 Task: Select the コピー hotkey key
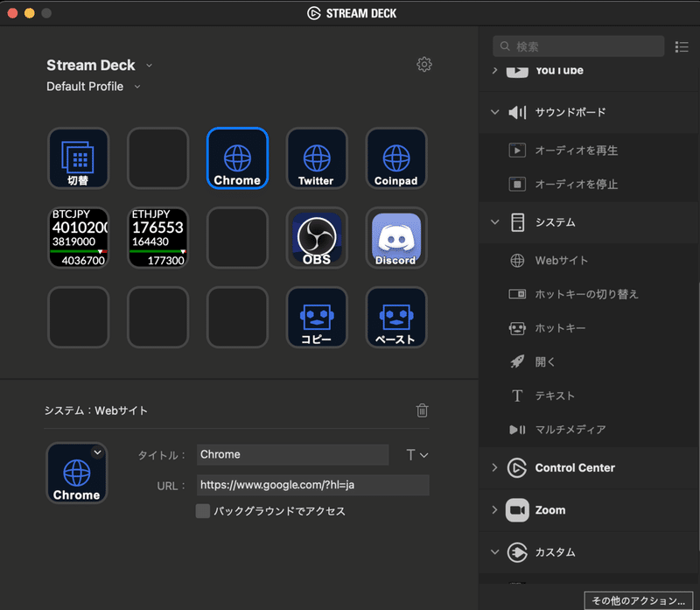pos(317,317)
